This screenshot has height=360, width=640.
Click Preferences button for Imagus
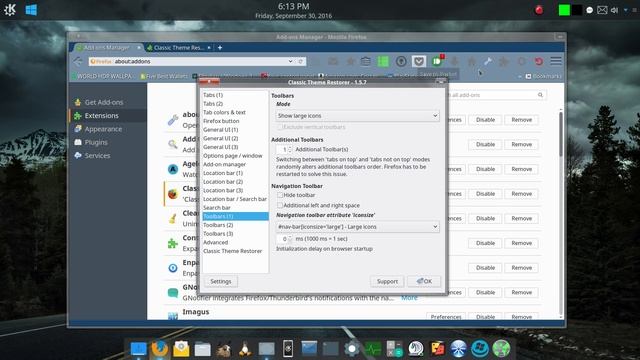446,317
